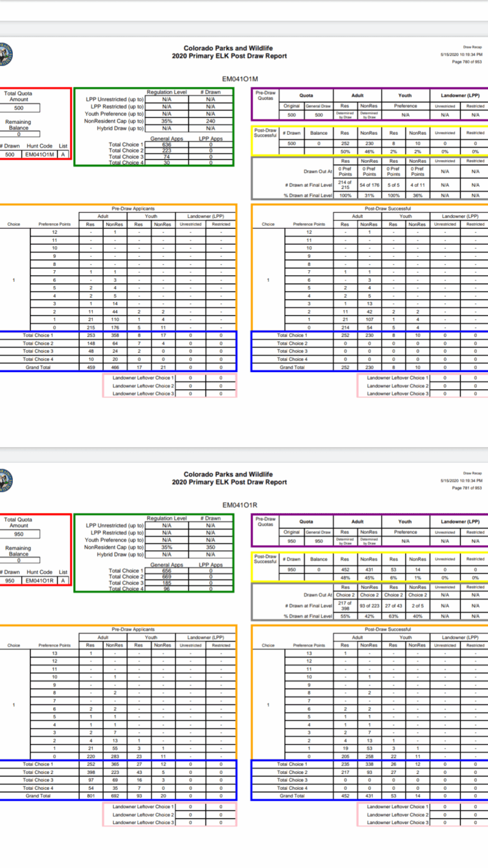Select the EM041O1R hunt code heading
The width and height of the screenshot is (488, 868).
[x=240, y=506]
